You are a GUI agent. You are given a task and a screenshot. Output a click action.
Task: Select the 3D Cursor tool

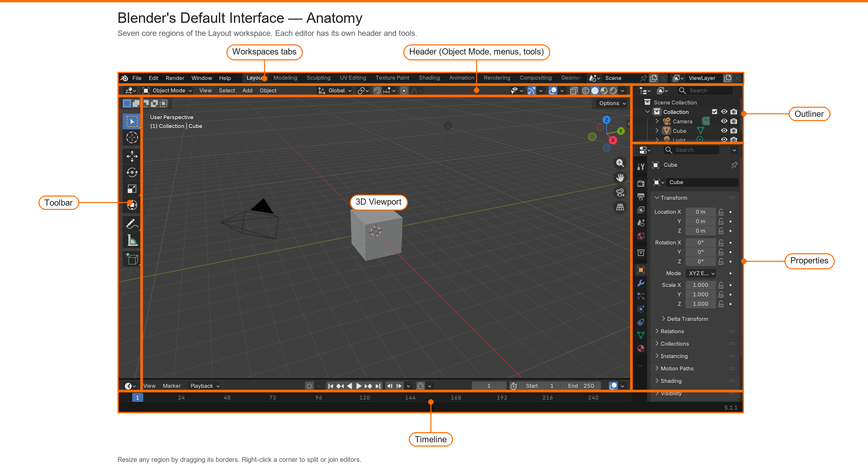pos(132,137)
